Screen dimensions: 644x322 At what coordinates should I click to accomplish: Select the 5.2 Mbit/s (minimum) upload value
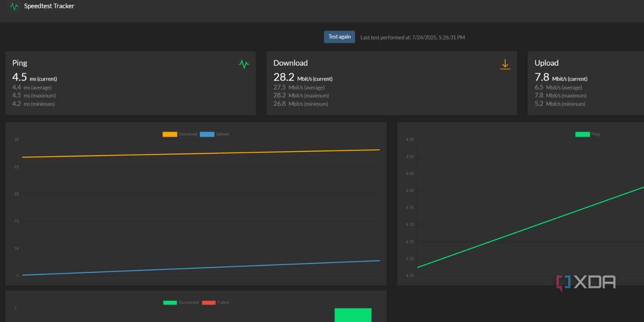point(560,104)
